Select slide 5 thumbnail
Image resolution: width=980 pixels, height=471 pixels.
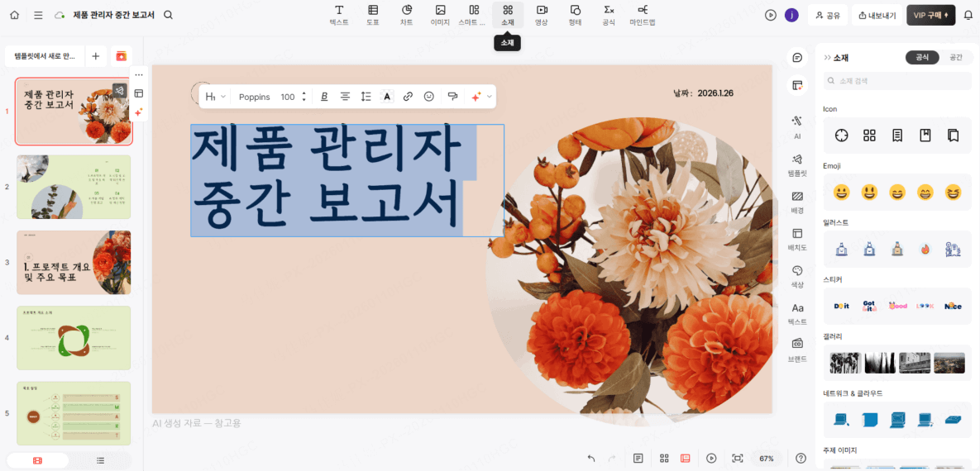74,413
